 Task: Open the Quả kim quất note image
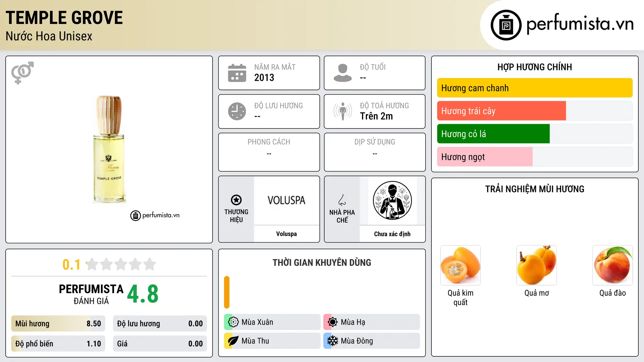460,265
